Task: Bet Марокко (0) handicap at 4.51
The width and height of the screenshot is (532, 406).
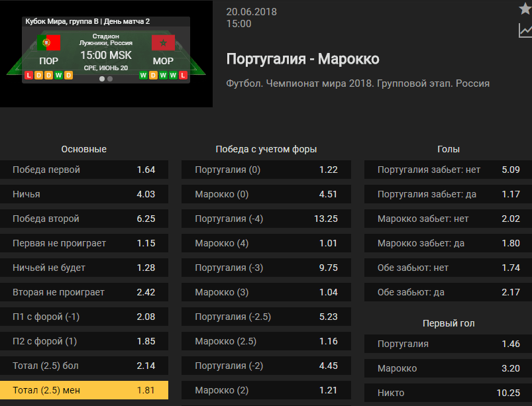Action: tap(266, 194)
